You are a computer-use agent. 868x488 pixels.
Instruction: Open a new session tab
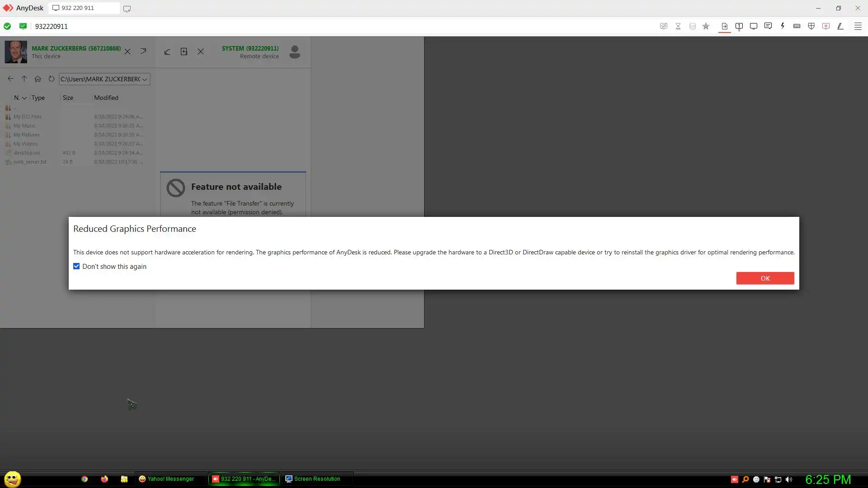(x=127, y=9)
